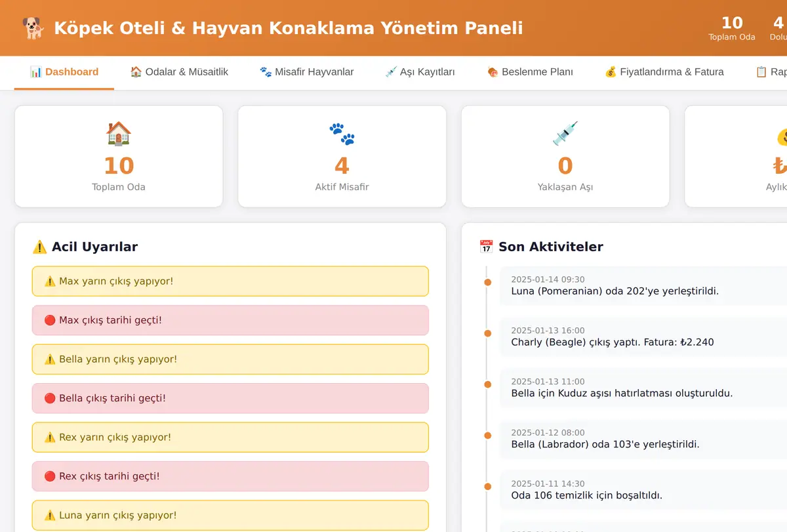The height and width of the screenshot is (532, 787).
Task: Open the Misafir Hayvanlar tab
Action: click(x=307, y=72)
